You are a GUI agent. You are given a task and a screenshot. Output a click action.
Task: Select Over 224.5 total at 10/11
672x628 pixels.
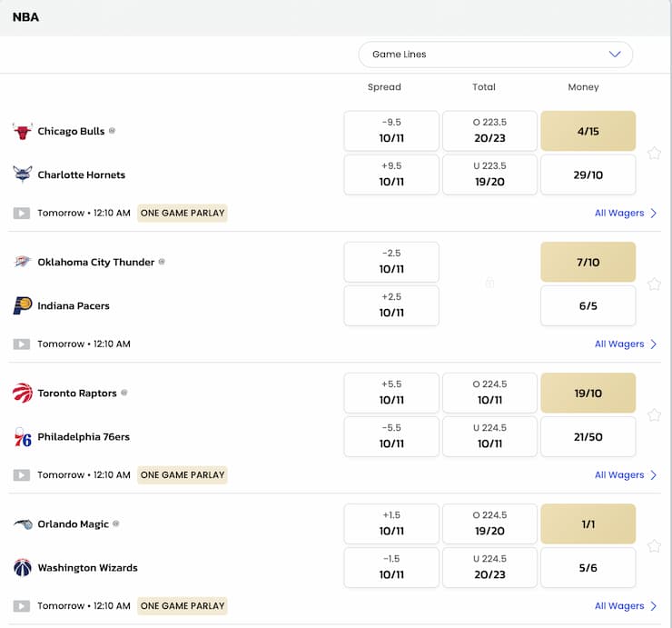[489, 393]
